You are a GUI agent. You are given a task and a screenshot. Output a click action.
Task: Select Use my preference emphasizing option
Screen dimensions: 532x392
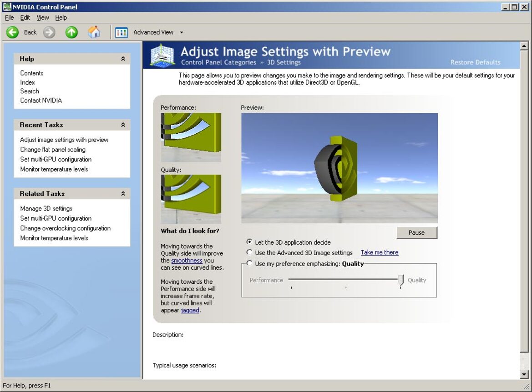tap(249, 263)
